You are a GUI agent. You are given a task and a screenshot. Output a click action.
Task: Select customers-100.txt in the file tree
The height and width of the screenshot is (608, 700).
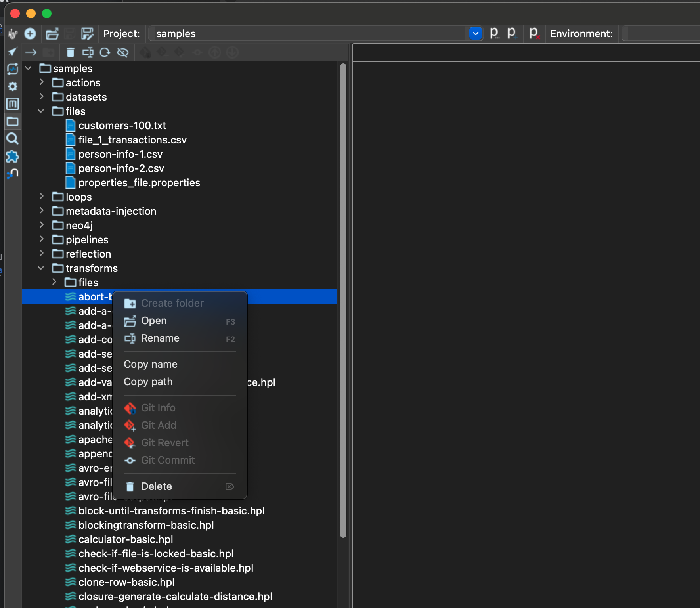coord(122,126)
